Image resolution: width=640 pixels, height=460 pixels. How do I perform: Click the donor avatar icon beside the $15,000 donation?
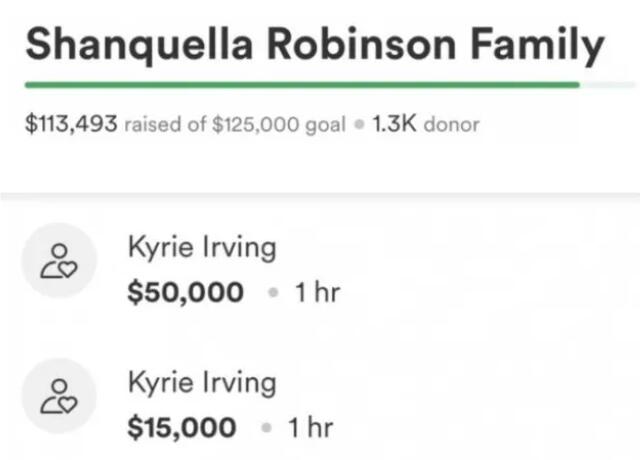59,395
